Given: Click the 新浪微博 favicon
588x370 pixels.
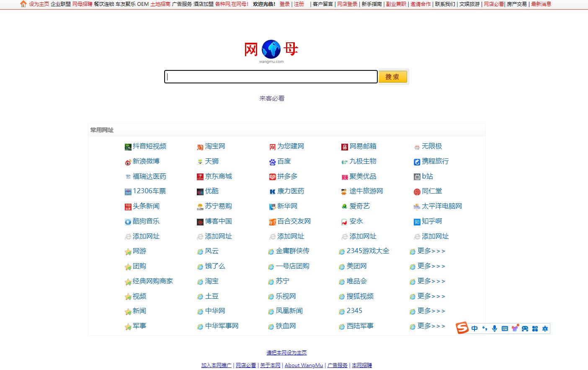Looking at the screenshot, I should [x=128, y=162].
